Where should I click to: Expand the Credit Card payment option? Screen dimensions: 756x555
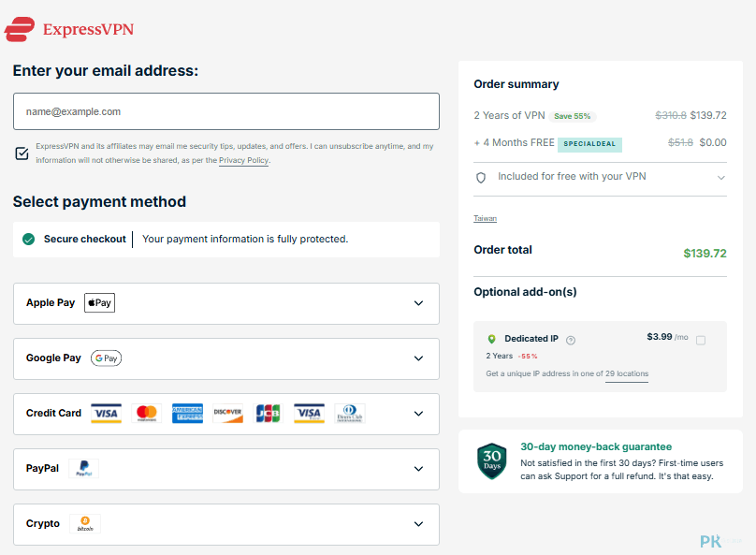226,414
